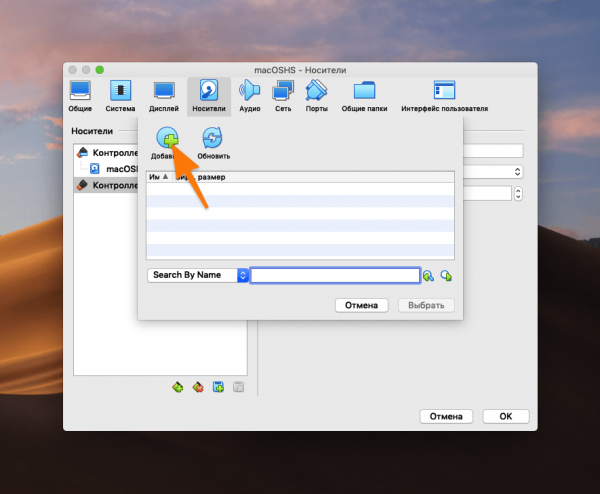Viewport: 600px width, 494px height.
Task: Click the remove controller icon below list
Action: pos(198,387)
